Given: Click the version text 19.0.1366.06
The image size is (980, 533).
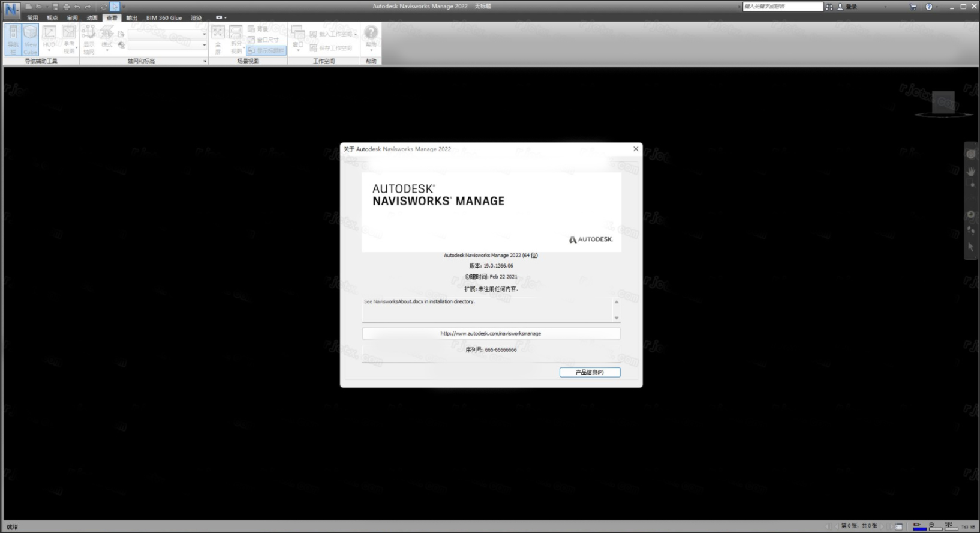Looking at the screenshot, I should [x=498, y=266].
